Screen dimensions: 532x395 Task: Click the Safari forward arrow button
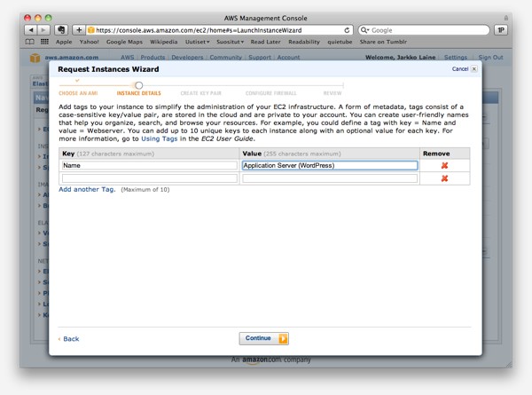point(43,30)
